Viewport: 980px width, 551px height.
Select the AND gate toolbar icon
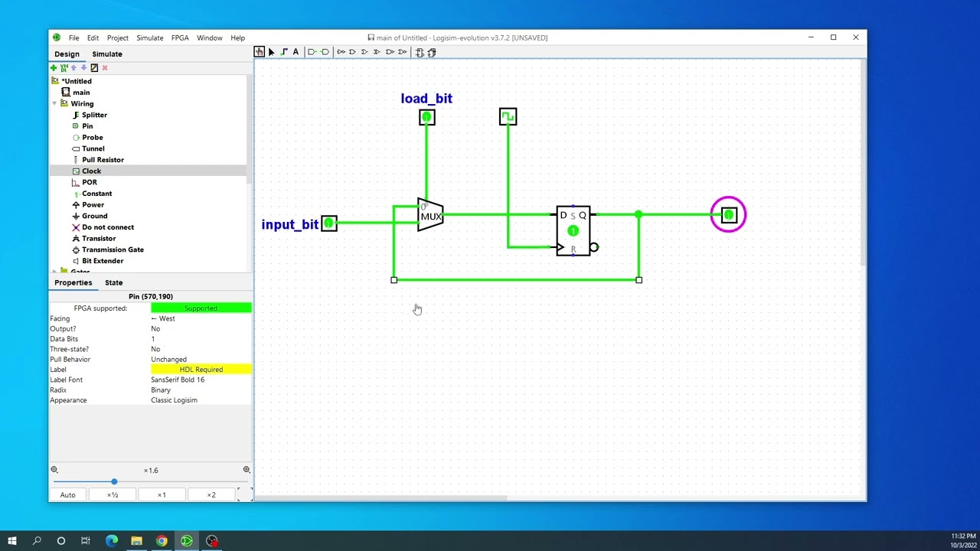coord(352,52)
